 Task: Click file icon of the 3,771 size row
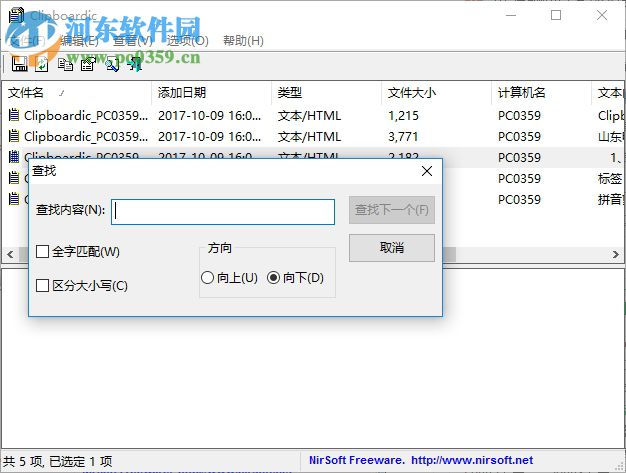pos(14,136)
